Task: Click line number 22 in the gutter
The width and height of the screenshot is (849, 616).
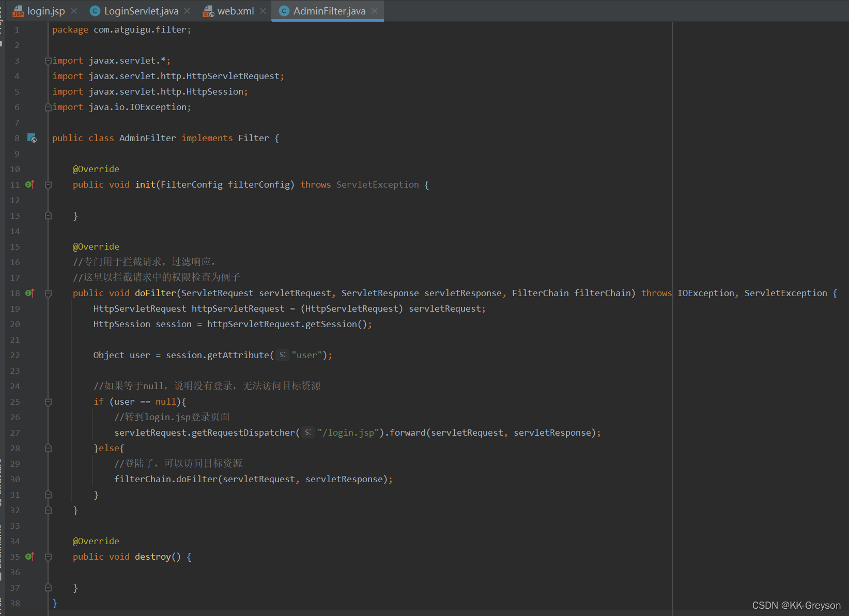Action: pos(14,356)
